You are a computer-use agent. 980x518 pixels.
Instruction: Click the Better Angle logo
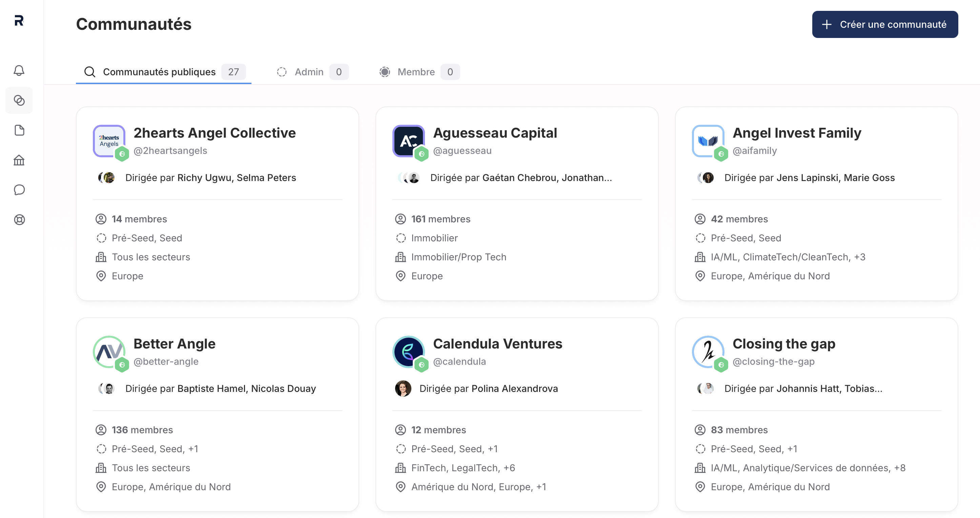pyautogui.click(x=109, y=352)
